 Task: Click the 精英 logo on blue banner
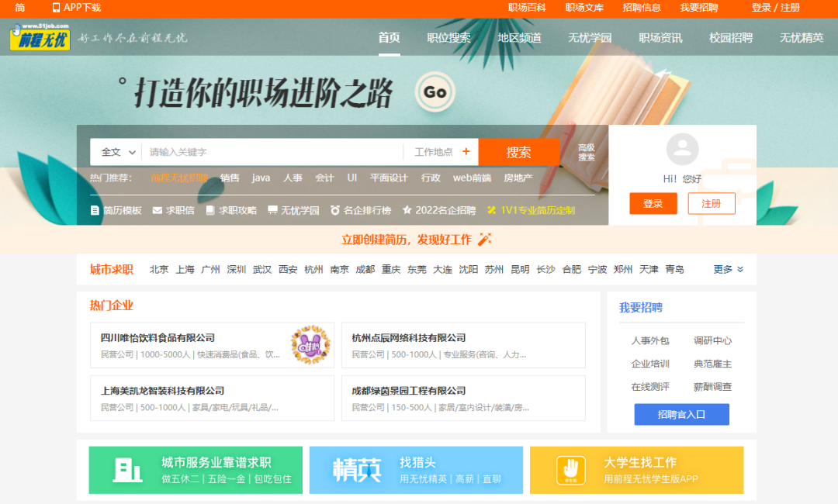click(x=357, y=470)
